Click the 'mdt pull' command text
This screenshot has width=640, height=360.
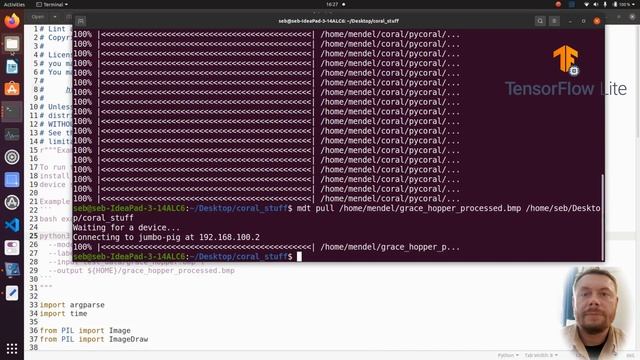[x=315, y=208]
